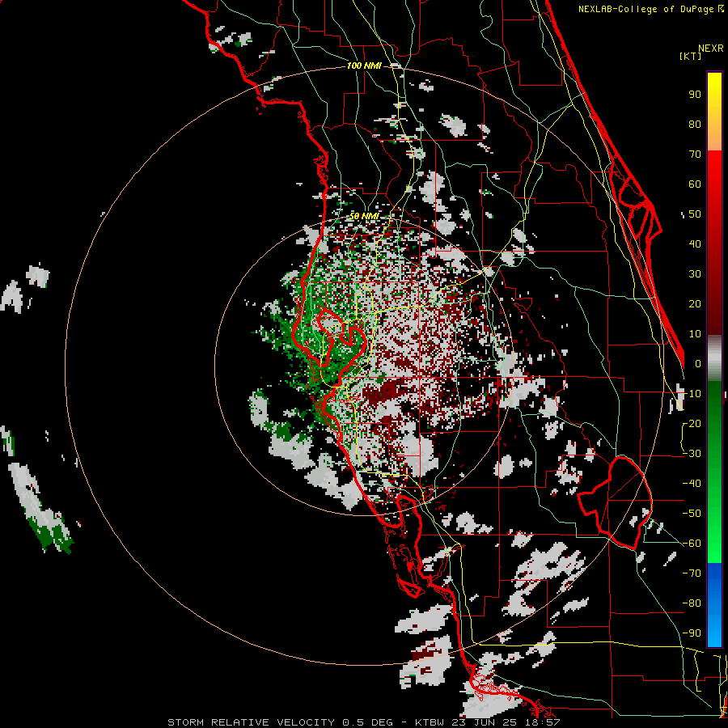Click the -70 value on velocity scale
728x728 pixels.
pyautogui.click(x=692, y=574)
